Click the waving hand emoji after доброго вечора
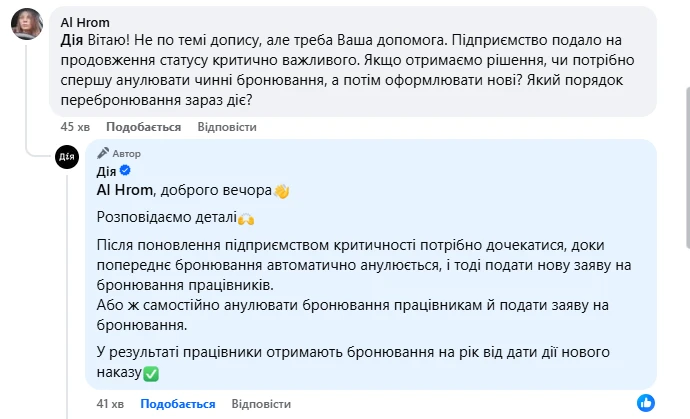Viewport: 690px width, 419px height. pyautogui.click(x=282, y=189)
